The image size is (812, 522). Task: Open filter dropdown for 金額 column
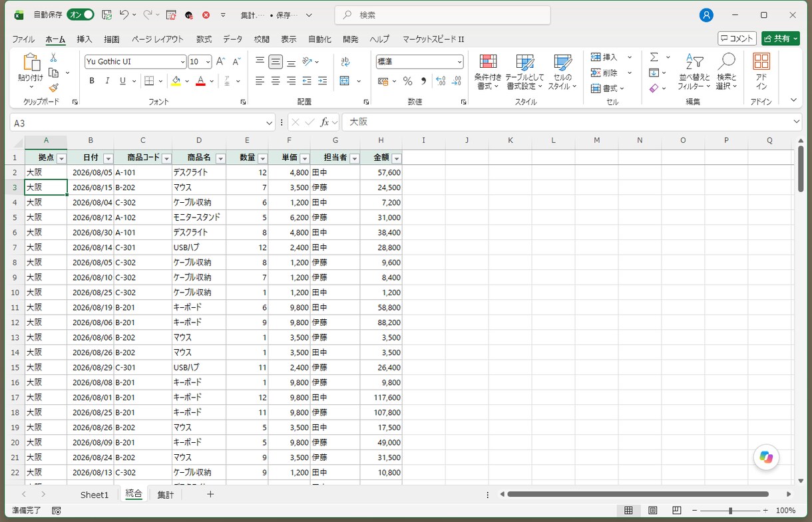pos(397,158)
